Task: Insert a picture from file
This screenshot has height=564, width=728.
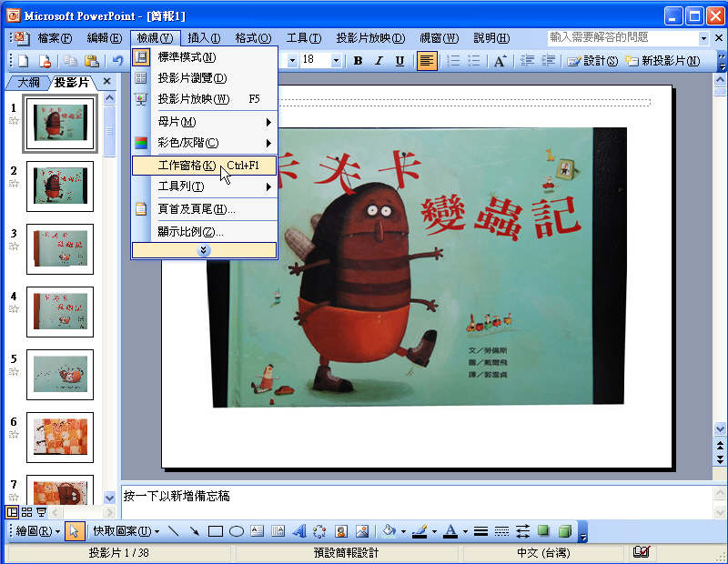Action: click(361, 531)
